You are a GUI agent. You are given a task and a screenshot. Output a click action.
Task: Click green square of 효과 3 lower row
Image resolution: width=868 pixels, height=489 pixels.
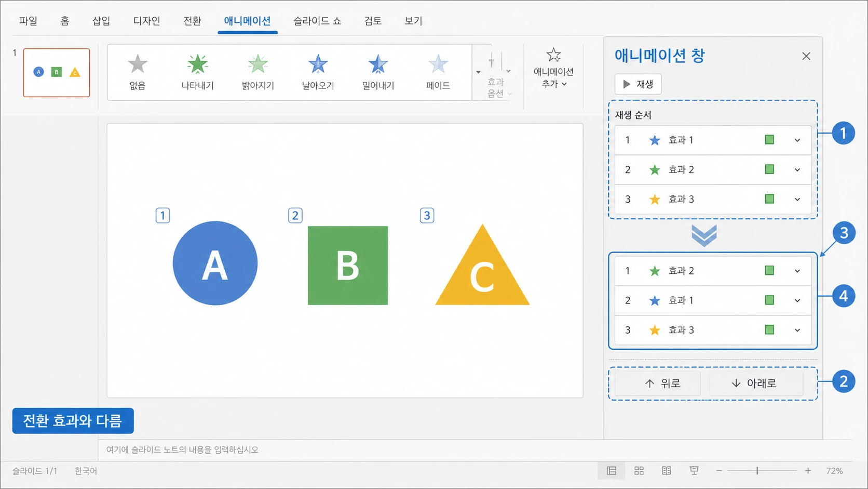769,329
